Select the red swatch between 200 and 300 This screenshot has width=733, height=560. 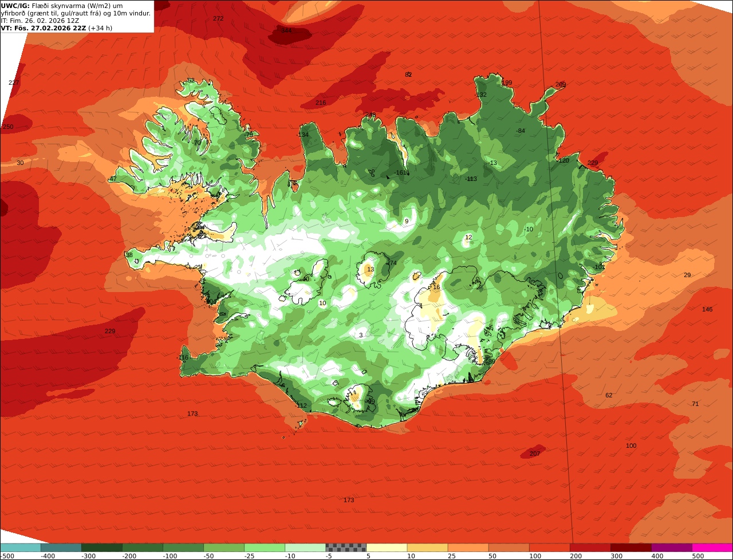[x=590, y=547]
